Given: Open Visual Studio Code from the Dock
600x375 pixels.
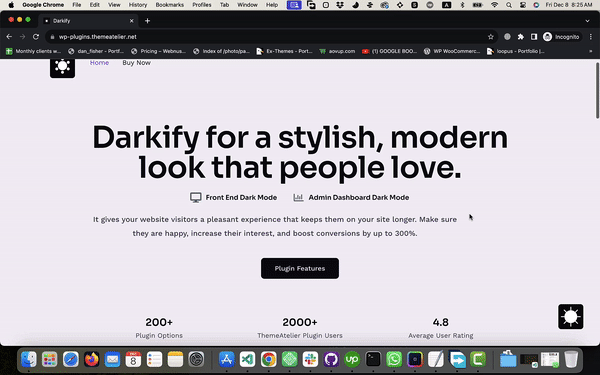Looking at the screenshot, I should 248,359.
